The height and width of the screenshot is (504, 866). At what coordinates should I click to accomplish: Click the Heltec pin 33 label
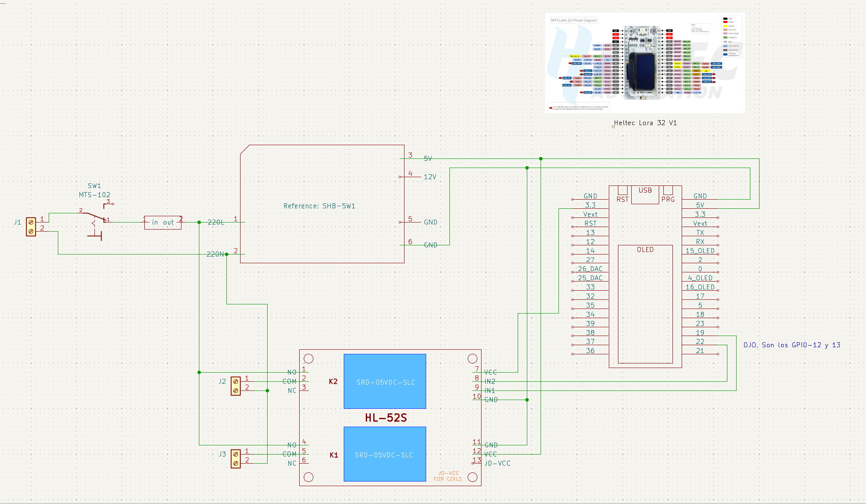tap(590, 287)
